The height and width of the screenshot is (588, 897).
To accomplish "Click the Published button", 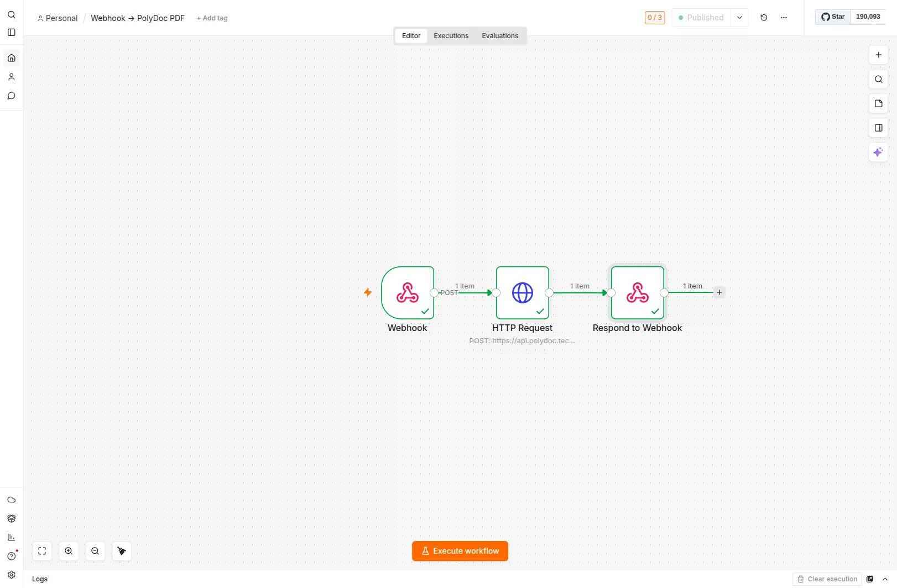I will click(701, 18).
